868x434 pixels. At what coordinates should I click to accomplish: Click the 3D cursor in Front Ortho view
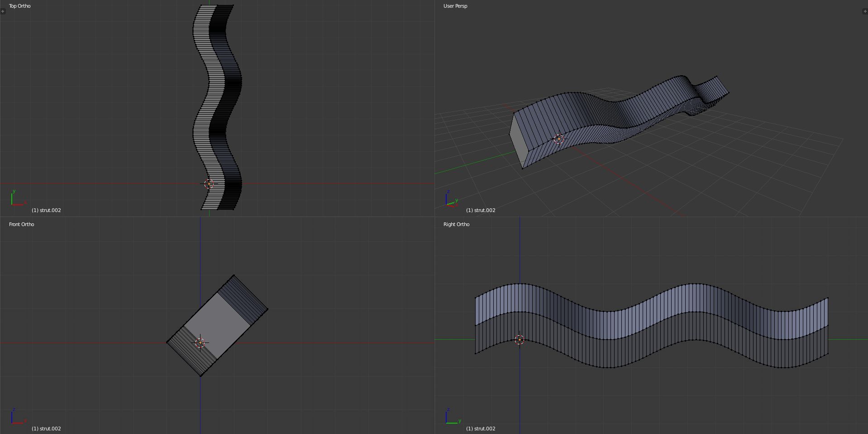(x=200, y=343)
